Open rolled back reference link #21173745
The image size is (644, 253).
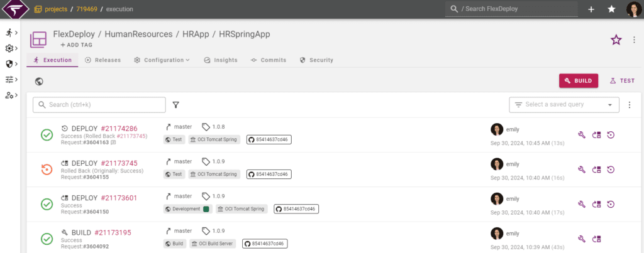(131, 136)
